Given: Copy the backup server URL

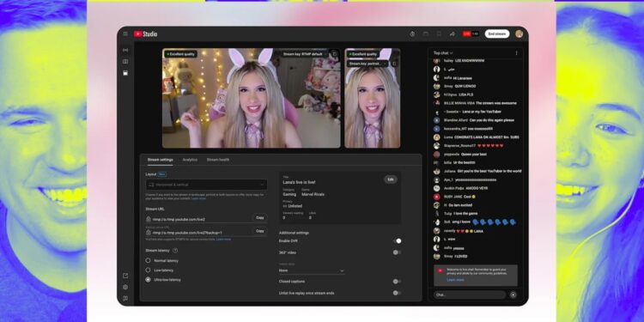Looking at the screenshot, I should coord(259,231).
